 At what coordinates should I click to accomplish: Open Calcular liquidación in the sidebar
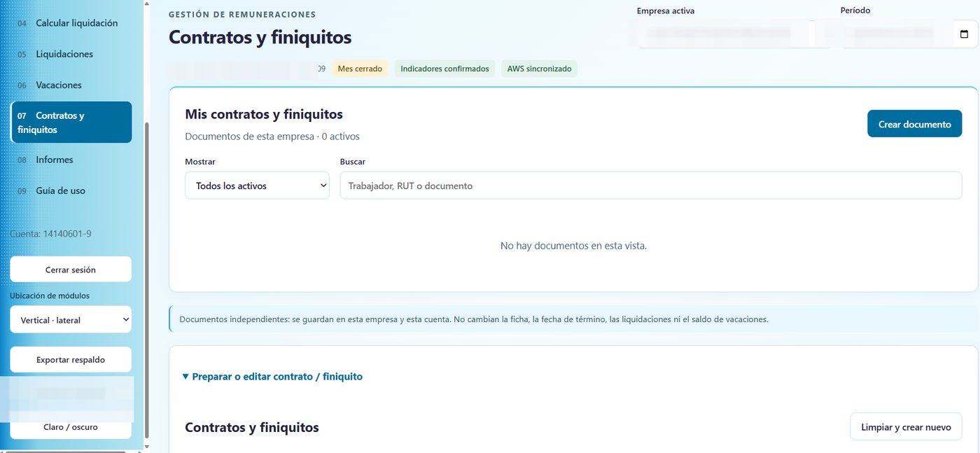click(x=71, y=23)
